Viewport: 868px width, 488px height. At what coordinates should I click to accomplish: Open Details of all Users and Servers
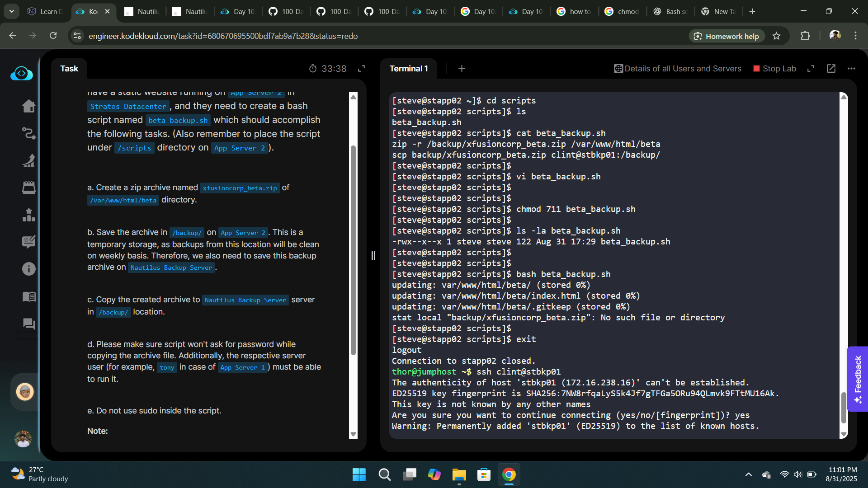point(677,68)
